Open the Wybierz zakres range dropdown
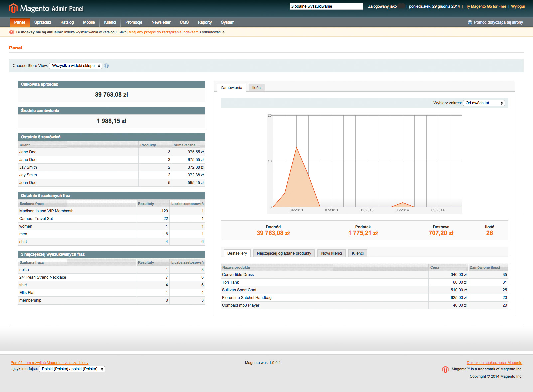This screenshot has width=533, height=392. 484,103
